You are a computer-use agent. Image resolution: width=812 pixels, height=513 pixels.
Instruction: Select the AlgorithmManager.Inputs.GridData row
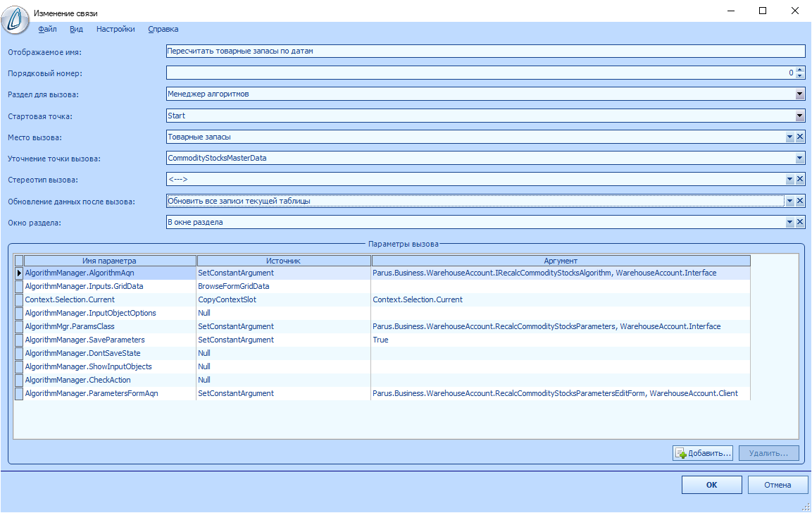pyautogui.click(x=382, y=286)
